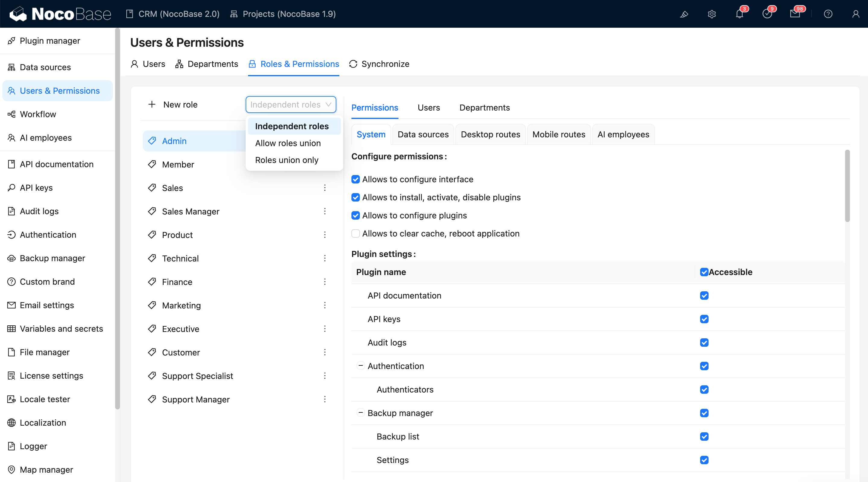
Task: Collapse the Authentication plugin row
Action: click(360, 366)
